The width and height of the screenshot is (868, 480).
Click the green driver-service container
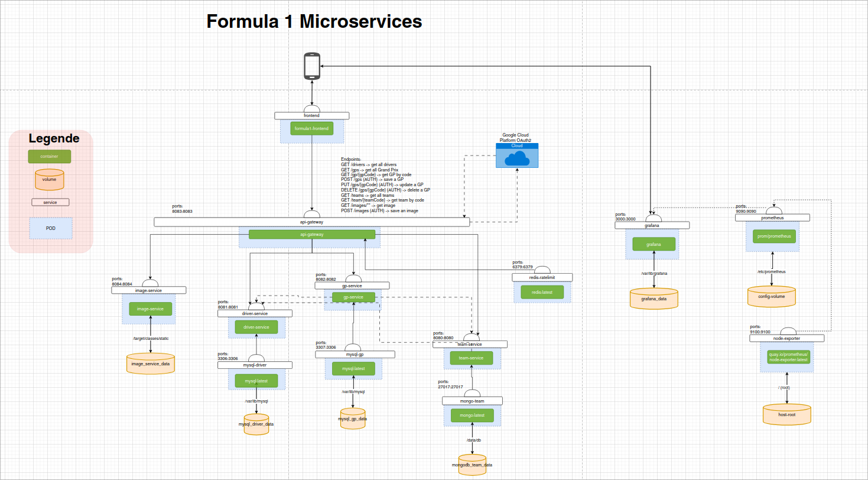tap(256, 327)
